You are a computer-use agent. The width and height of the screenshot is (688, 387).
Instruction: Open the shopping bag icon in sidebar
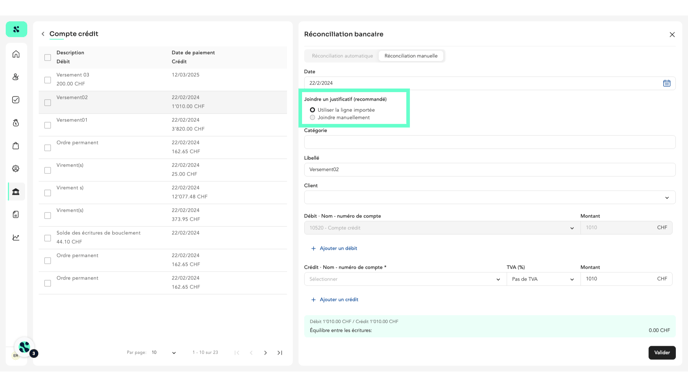[x=16, y=146]
